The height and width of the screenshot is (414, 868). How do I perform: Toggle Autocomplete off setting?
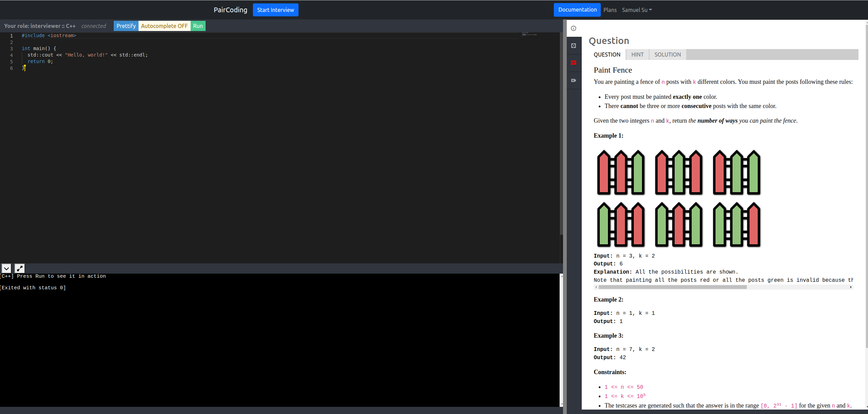(164, 26)
